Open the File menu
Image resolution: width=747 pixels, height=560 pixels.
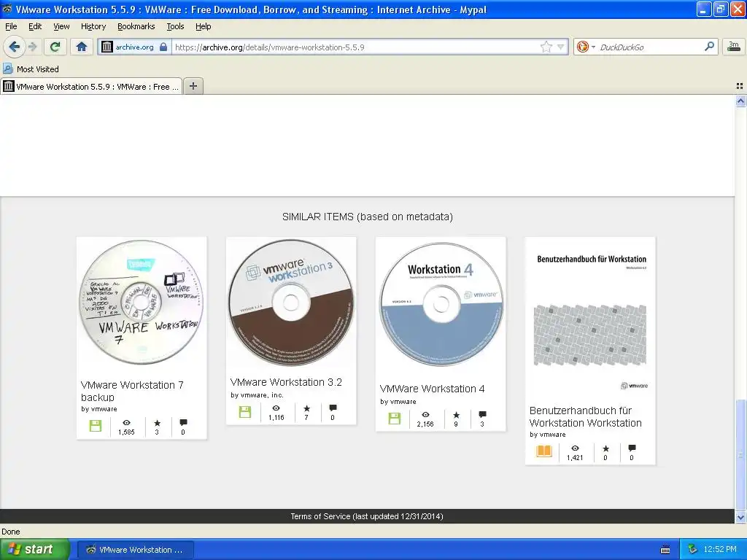[11, 26]
